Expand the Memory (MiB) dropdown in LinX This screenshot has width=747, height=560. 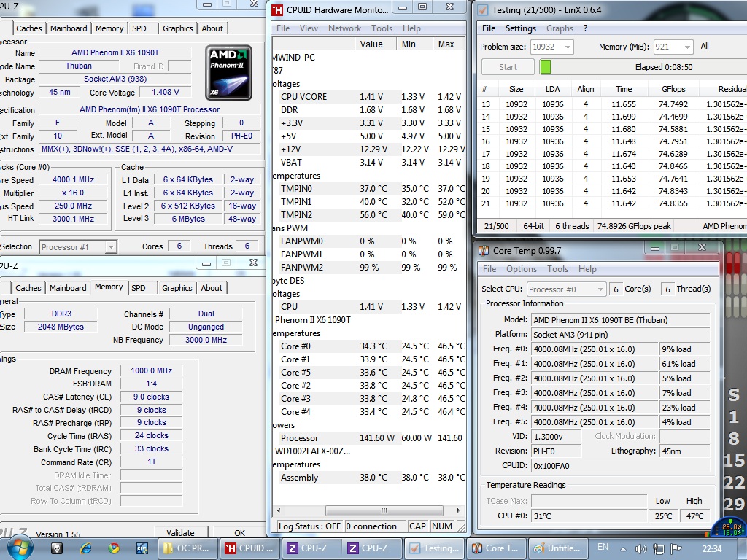(686, 47)
